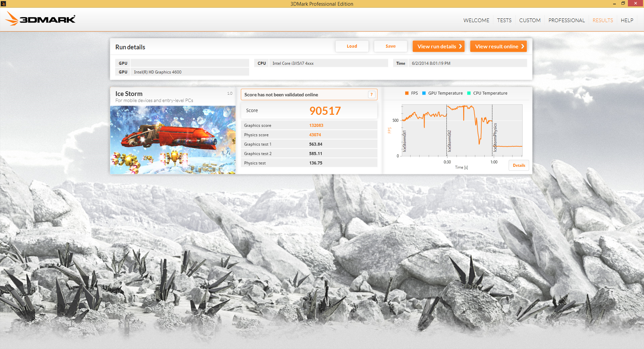Click the Graphics test 1 value 563.84

[x=316, y=144]
